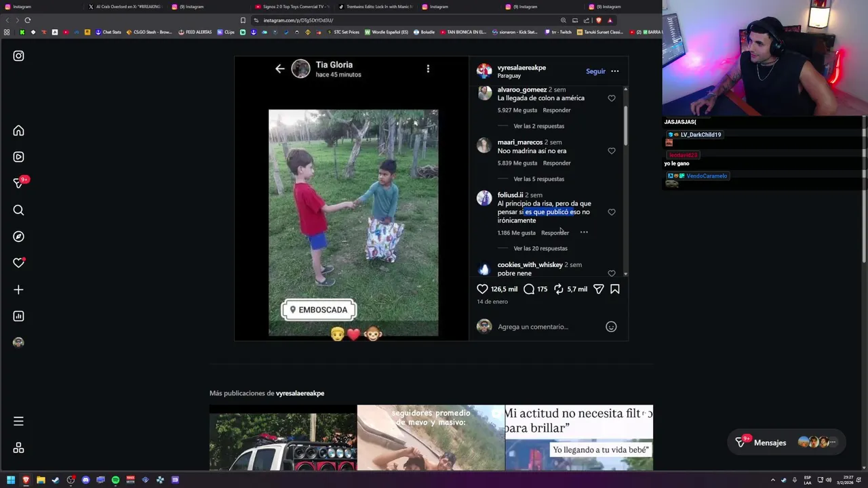Open Discord from taskbar
The height and width of the screenshot is (488, 868).
coord(85,480)
